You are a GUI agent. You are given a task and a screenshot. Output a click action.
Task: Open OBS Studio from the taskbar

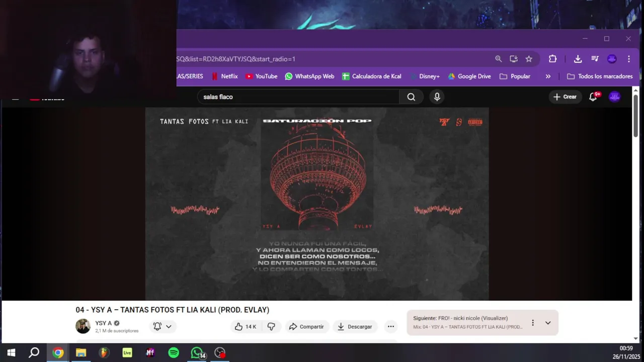pyautogui.click(x=220, y=353)
